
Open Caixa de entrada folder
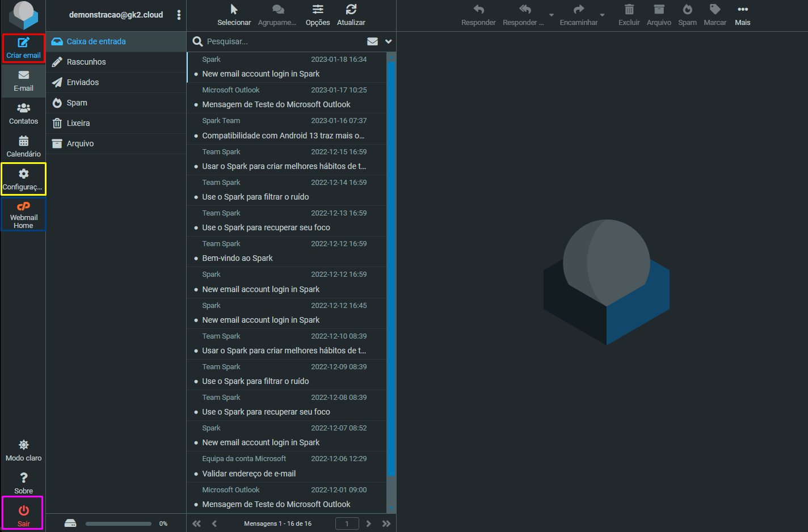coord(116,41)
